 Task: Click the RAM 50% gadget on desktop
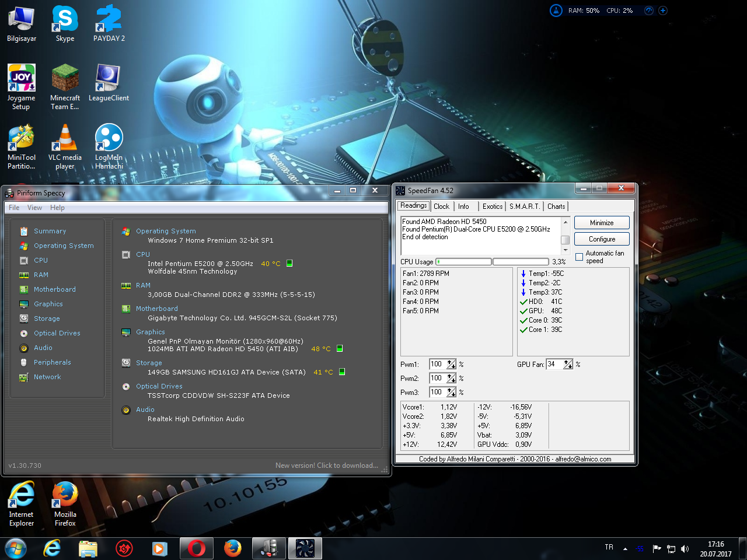pos(584,10)
